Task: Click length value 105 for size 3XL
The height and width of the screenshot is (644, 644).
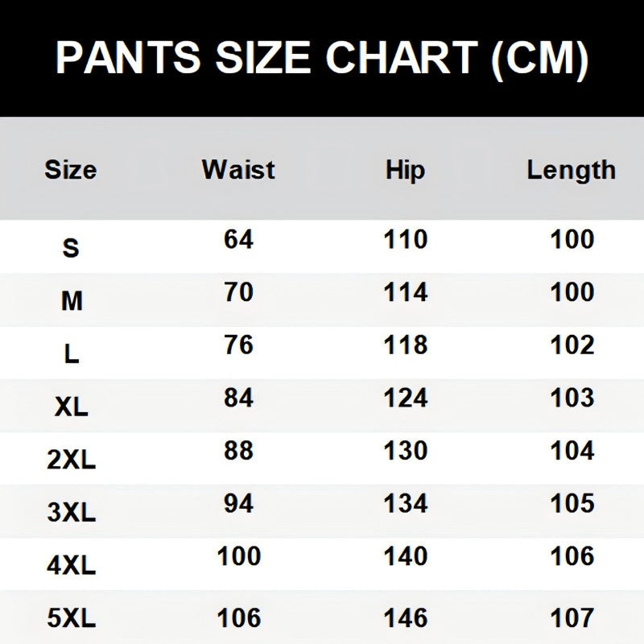Action: [x=572, y=503]
